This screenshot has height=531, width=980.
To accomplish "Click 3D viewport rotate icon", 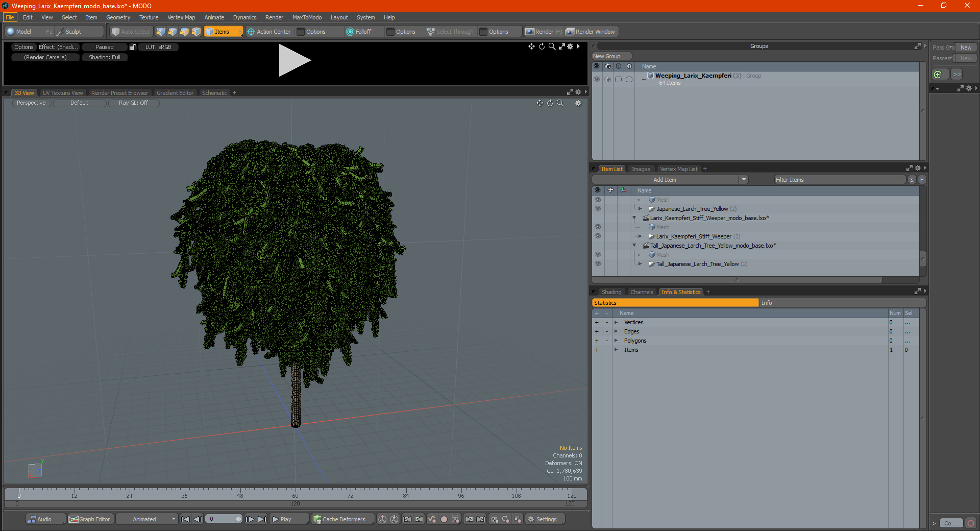I will [550, 103].
